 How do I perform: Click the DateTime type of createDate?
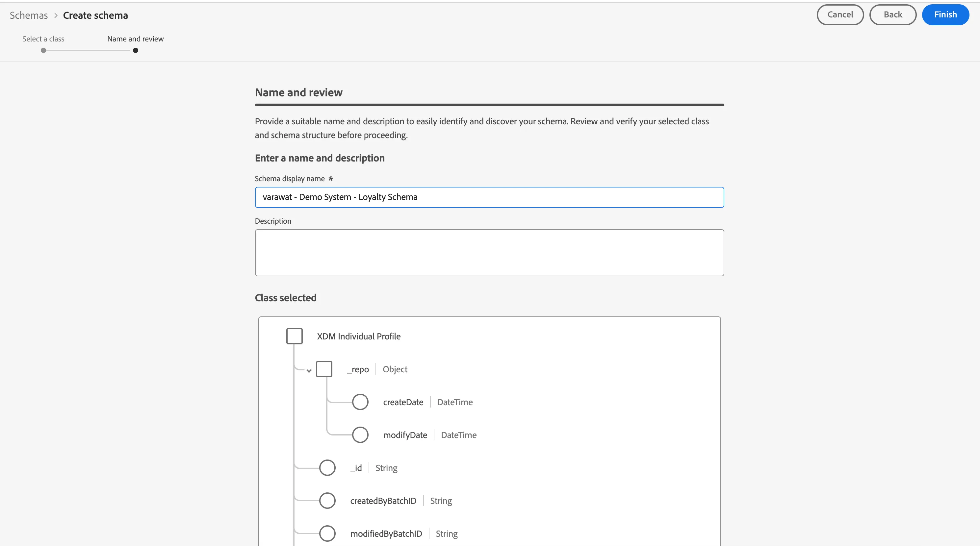[455, 402]
